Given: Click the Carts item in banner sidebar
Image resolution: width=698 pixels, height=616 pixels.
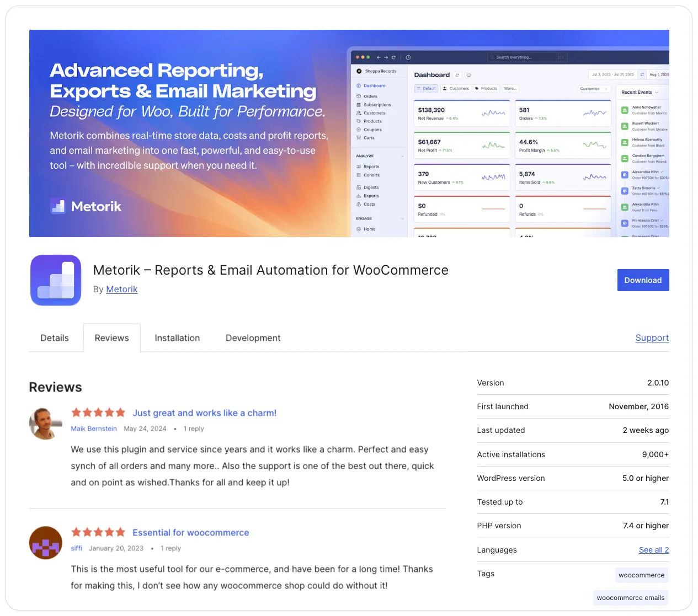Looking at the screenshot, I should coord(365,138).
